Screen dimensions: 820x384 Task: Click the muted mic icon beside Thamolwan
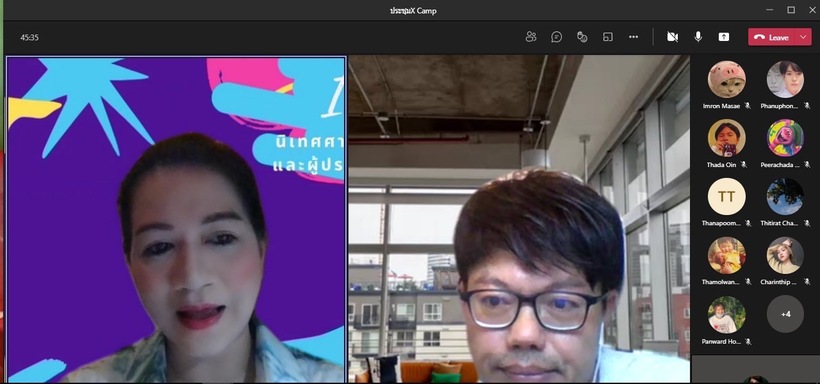click(748, 282)
